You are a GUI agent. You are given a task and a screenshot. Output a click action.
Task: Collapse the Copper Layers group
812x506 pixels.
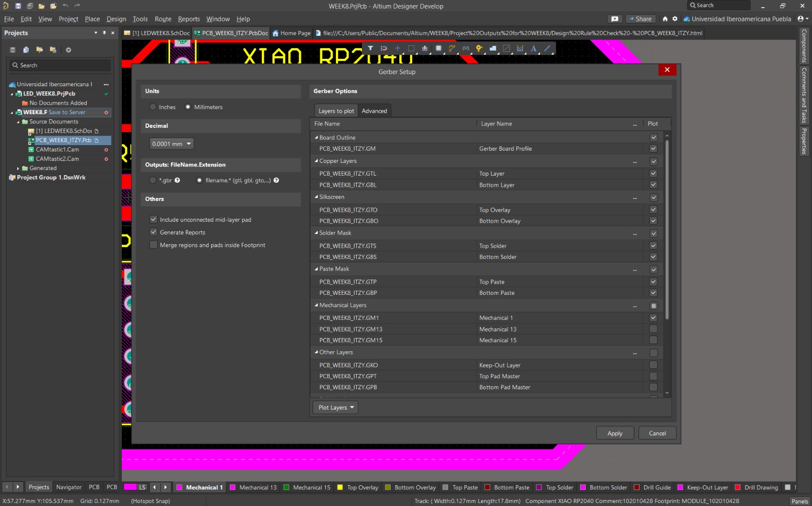(x=316, y=161)
